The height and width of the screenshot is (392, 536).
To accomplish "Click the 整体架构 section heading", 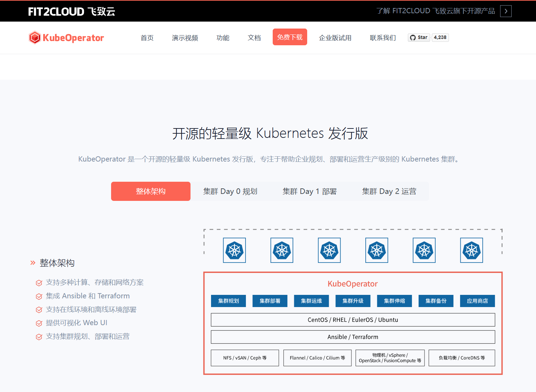I will pos(57,263).
